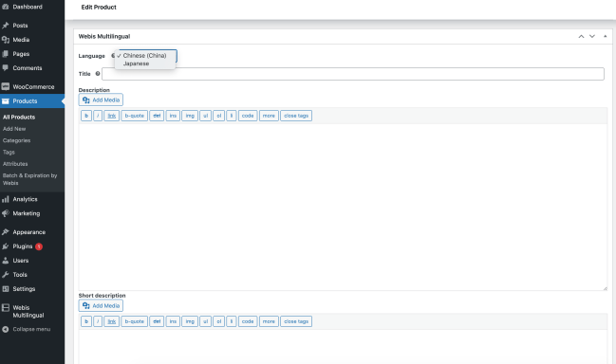Click the Posts pin icon
616x364 pixels.
(6, 26)
